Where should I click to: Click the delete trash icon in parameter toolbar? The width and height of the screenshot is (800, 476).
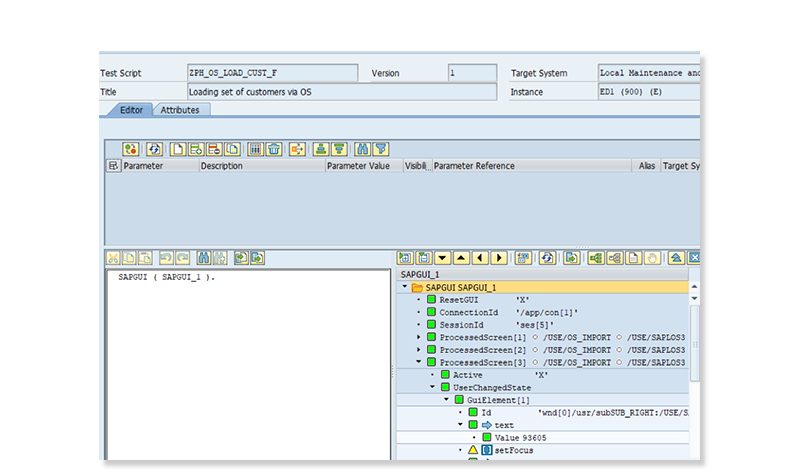point(273,149)
